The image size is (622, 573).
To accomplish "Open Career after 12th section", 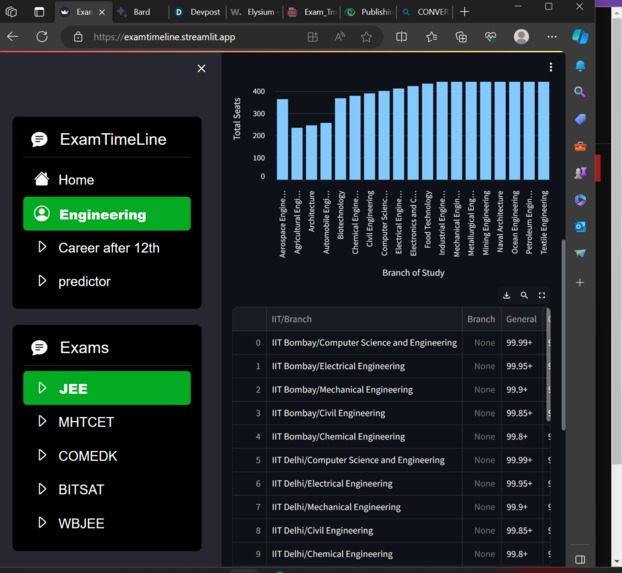I will click(107, 248).
